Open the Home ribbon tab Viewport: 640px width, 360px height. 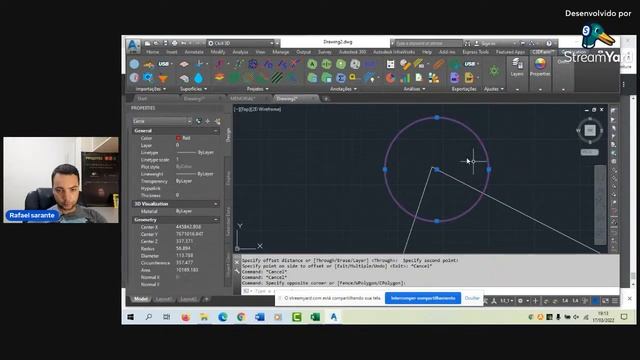[x=153, y=52]
